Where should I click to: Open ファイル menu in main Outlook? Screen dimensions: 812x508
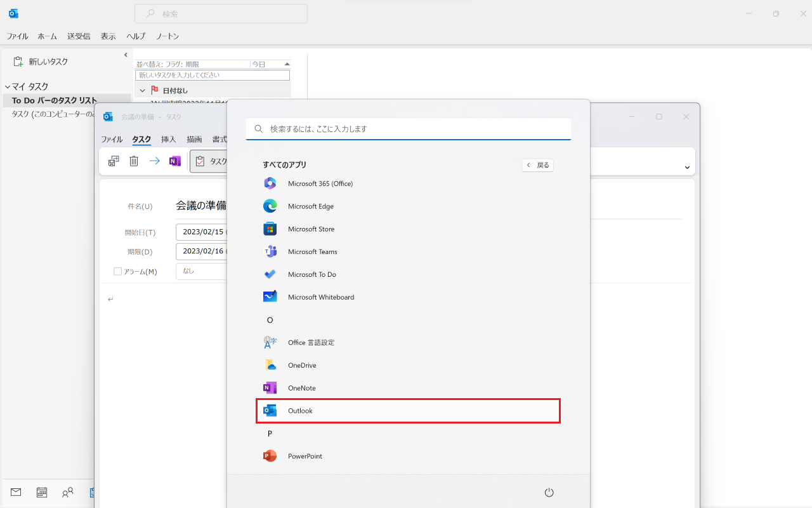[18, 36]
